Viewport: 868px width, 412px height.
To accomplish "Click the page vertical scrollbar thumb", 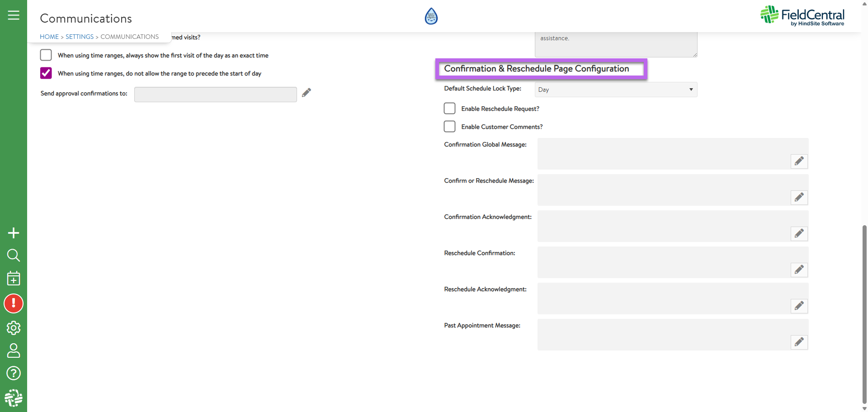I will [x=864, y=314].
